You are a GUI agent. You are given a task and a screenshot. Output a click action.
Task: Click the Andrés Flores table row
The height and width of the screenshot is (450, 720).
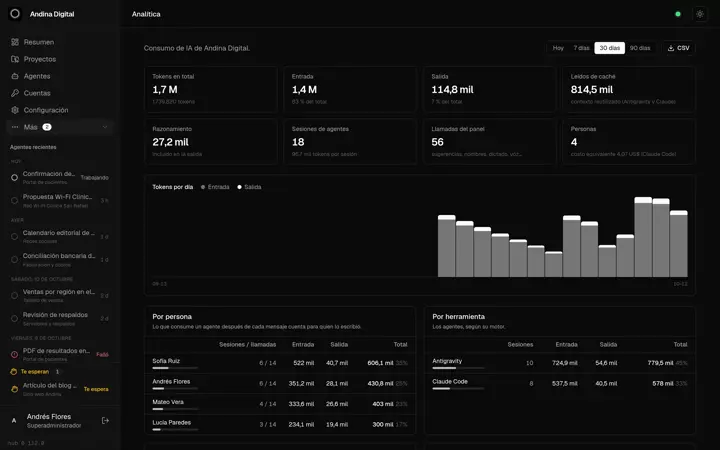(280, 383)
